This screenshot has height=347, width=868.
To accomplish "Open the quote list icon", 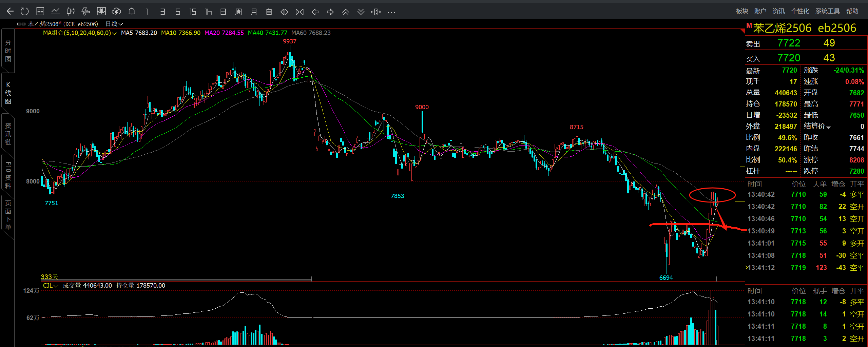I will click(40, 12).
